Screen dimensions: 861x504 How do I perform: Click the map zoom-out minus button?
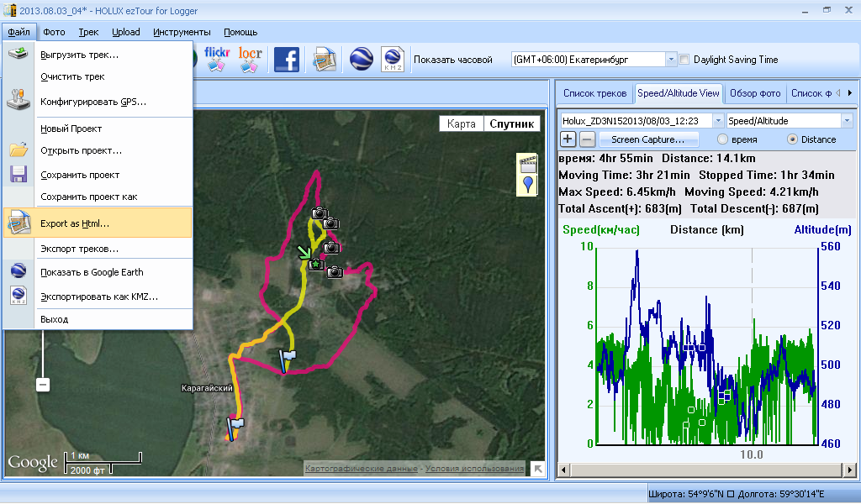43,385
